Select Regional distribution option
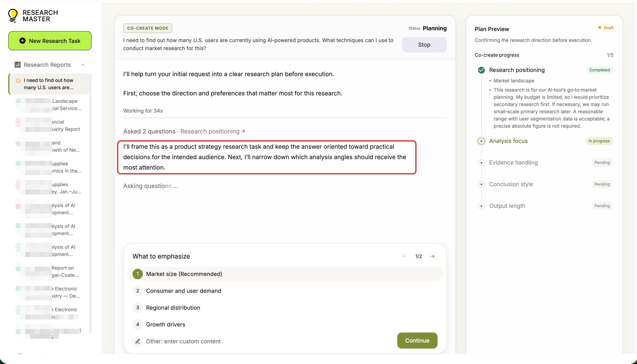This screenshot has height=364, width=637. pyautogui.click(x=285, y=307)
